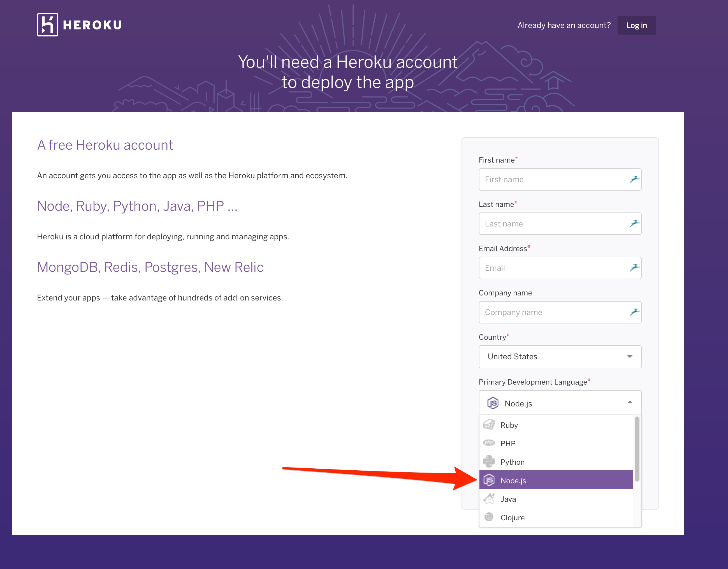Focus the Company name field
Viewport: 728px width, 569px height.
tap(553, 312)
